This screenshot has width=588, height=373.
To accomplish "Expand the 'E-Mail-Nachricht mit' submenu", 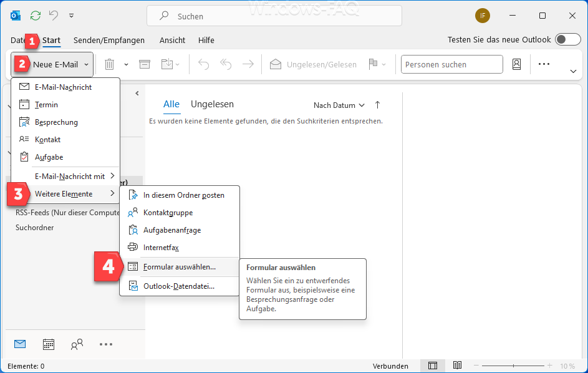I will [65, 176].
